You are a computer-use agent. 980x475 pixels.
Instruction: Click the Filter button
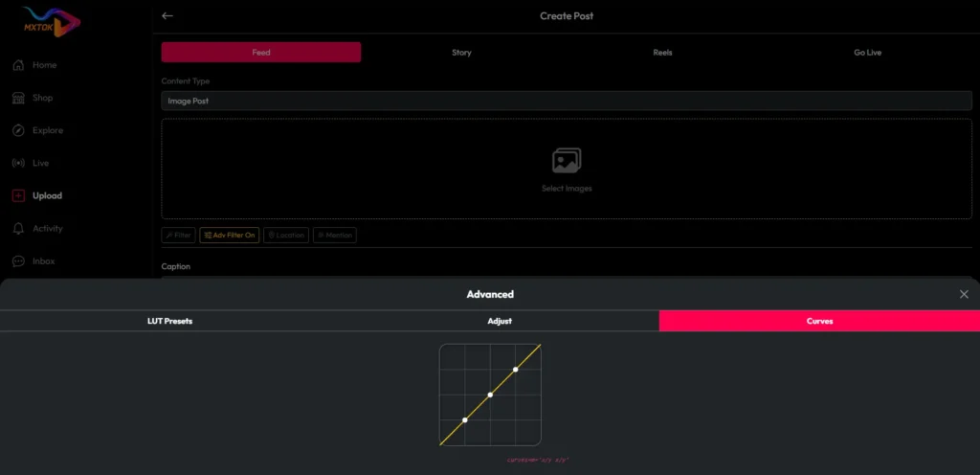[x=178, y=235]
